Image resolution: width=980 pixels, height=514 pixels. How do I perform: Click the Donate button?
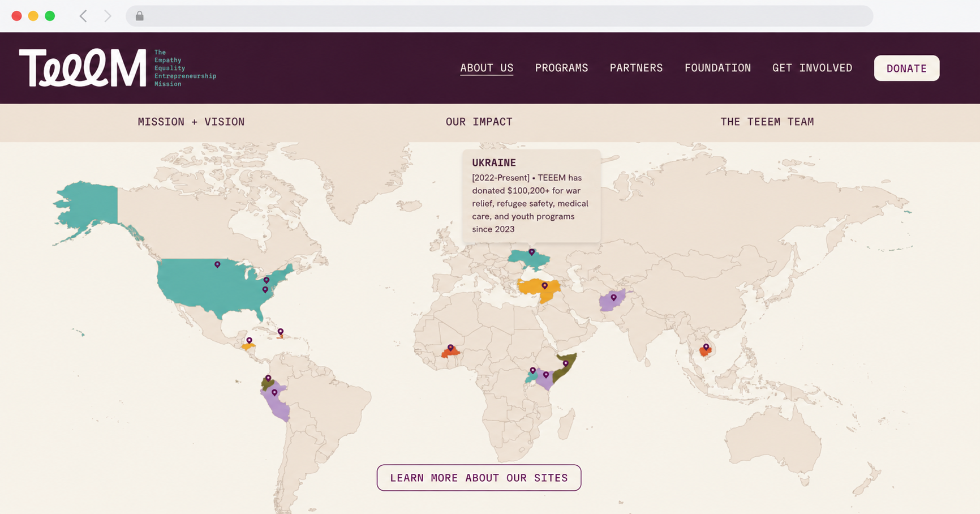[906, 68]
